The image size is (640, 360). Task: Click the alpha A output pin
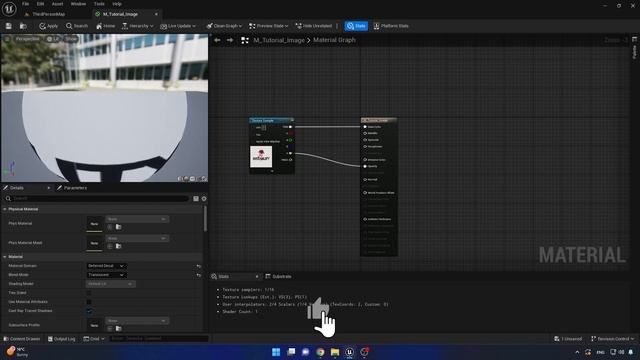[290, 153]
